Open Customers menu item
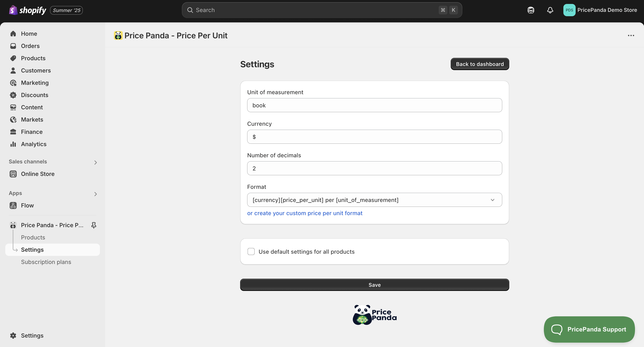Viewport: 644px width, 347px height. pyautogui.click(x=53, y=71)
